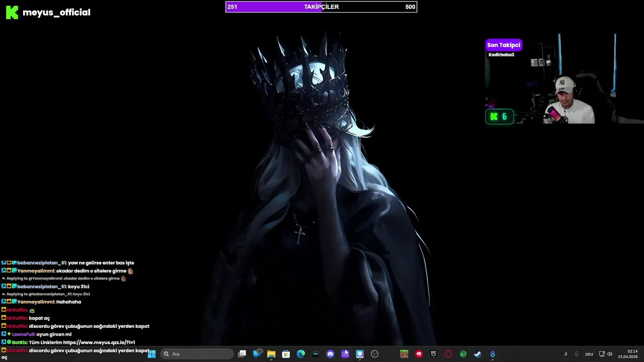Open the Windows Start menu
This screenshot has width=644, height=362.
pyautogui.click(x=151, y=354)
